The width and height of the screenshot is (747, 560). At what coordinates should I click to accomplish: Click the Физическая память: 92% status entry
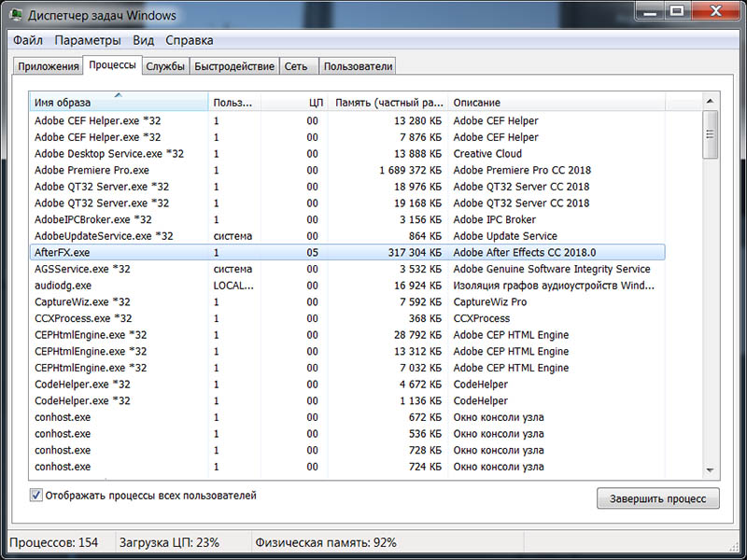point(325,542)
